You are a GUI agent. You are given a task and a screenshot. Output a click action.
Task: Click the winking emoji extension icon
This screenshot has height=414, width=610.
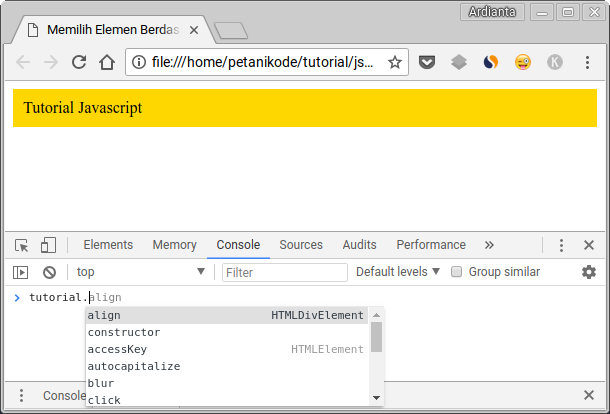pos(522,62)
